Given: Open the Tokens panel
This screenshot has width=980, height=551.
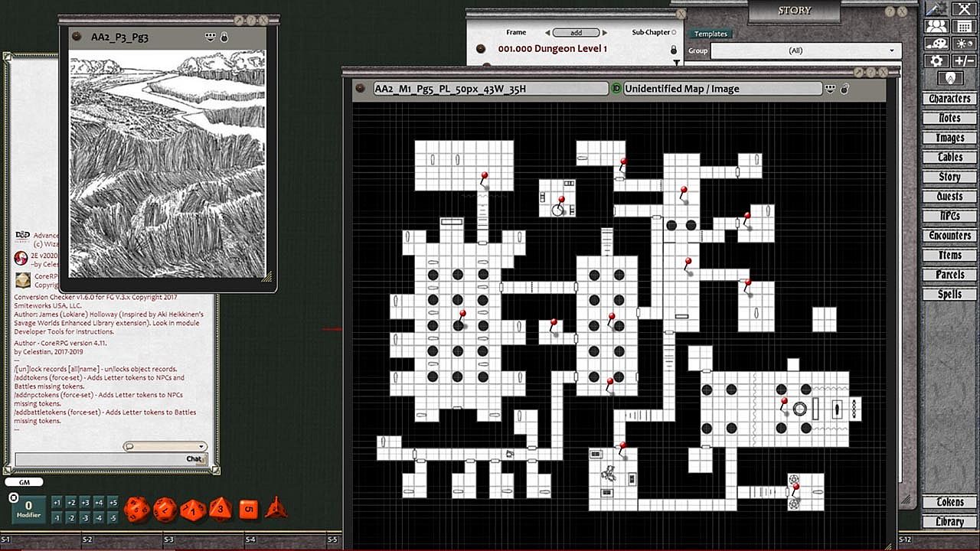Looking at the screenshot, I should (x=949, y=502).
